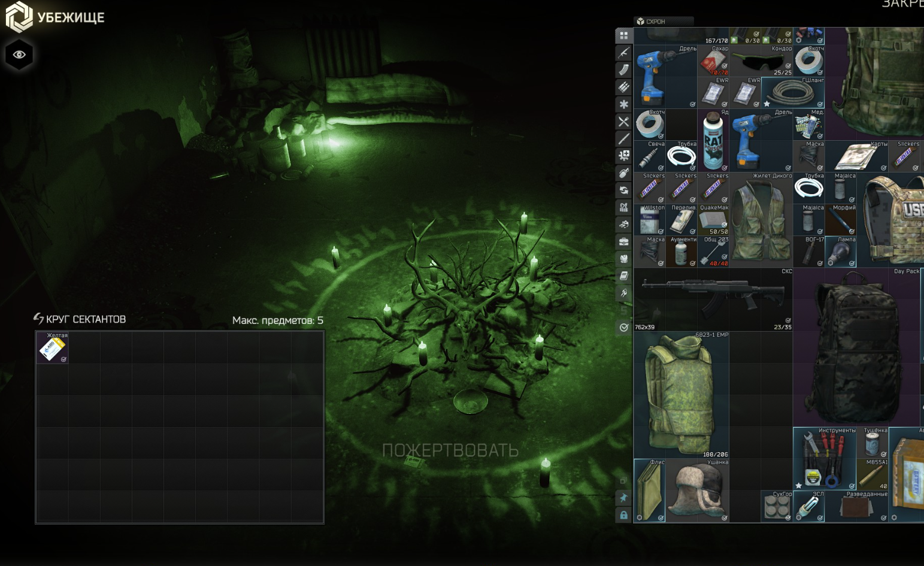
Task: Select the Кондор glasses item
Action: pyautogui.click(x=761, y=60)
